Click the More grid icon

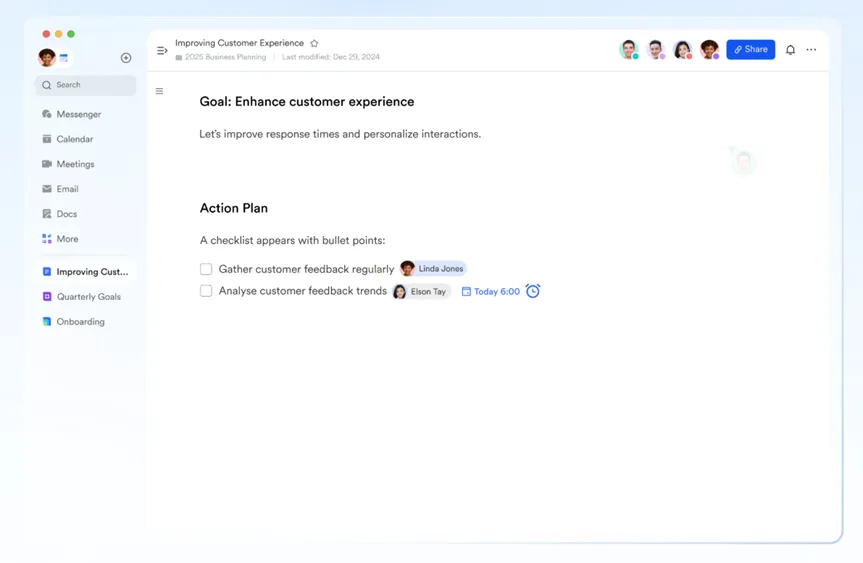pyautogui.click(x=47, y=239)
